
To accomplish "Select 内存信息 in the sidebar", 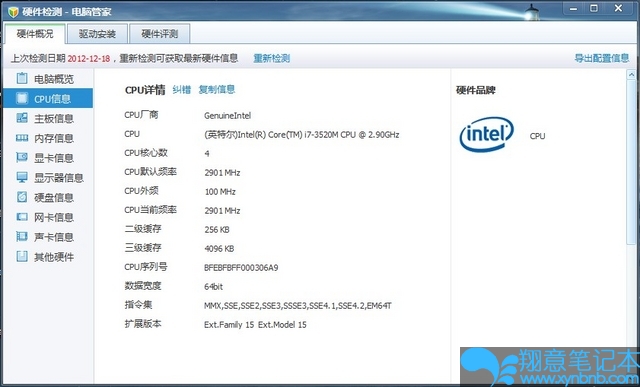I will tap(48, 138).
